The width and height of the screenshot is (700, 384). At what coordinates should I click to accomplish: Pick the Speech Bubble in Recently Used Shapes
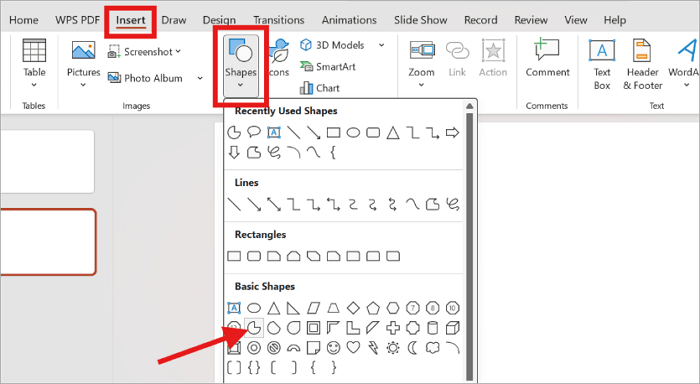pos(254,132)
